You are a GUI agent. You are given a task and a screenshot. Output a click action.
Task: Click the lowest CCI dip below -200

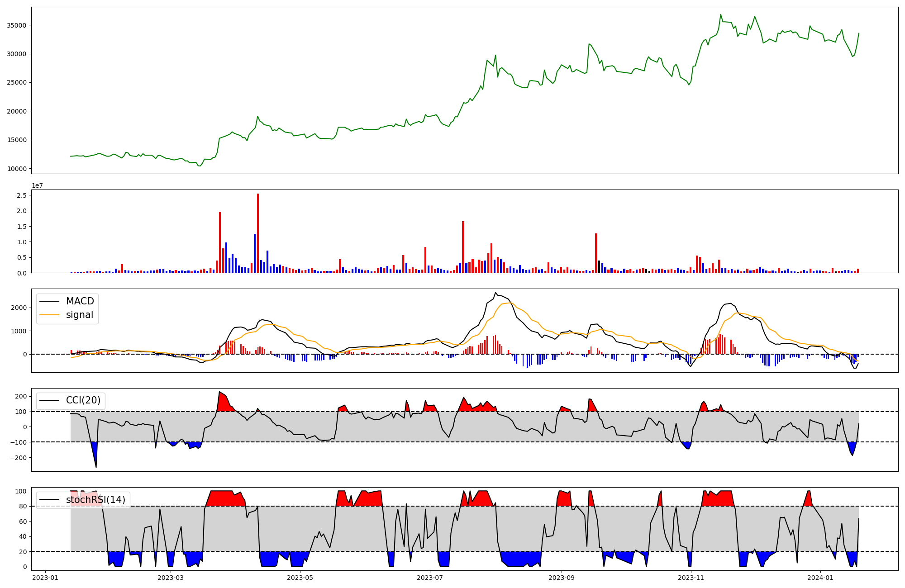coord(96,467)
